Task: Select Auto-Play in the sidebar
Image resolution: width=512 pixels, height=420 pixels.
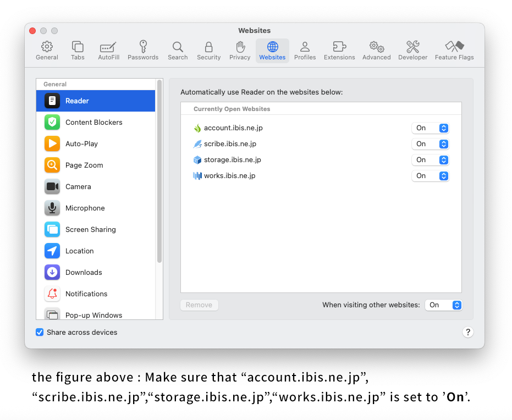Action: (81, 143)
